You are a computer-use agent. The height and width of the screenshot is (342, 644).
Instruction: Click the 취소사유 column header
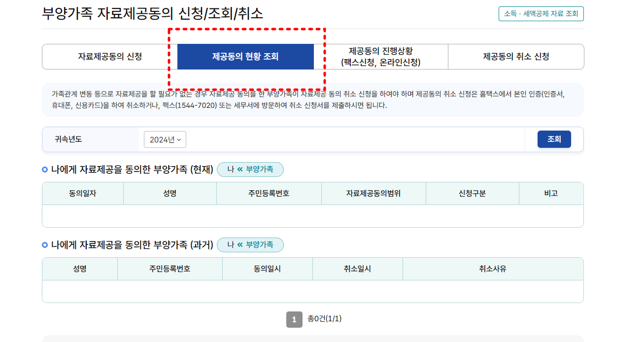click(x=493, y=269)
